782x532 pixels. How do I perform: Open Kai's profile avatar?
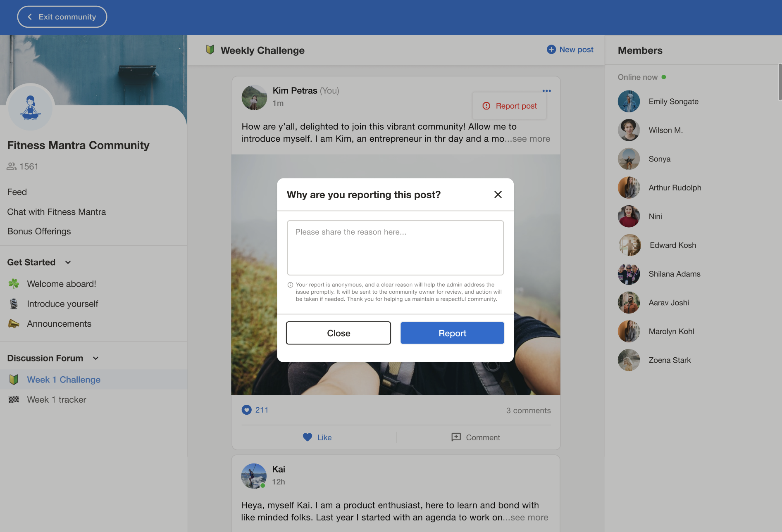(x=254, y=476)
